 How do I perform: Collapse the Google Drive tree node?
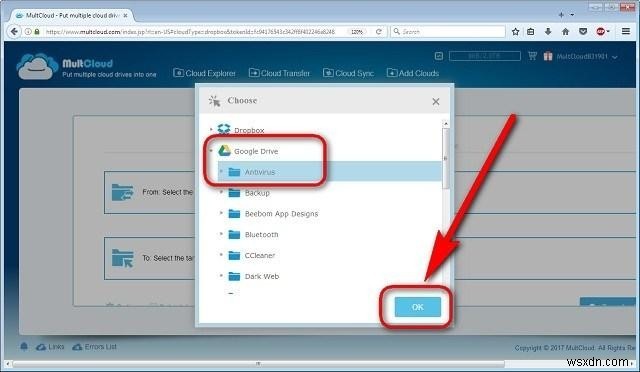coord(211,151)
